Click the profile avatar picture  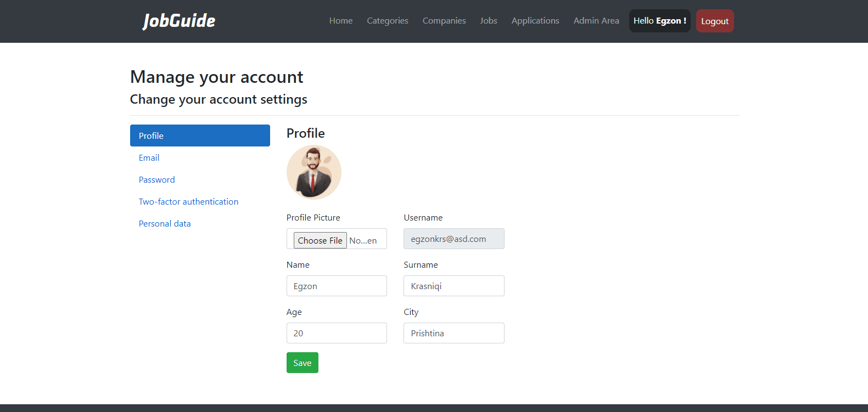(x=314, y=172)
